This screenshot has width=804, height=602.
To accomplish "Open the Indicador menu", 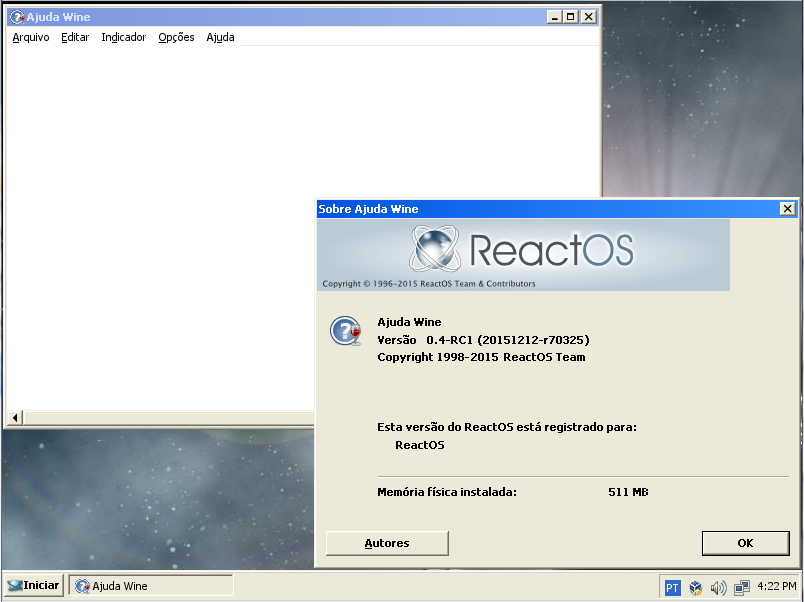I will click(x=123, y=37).
